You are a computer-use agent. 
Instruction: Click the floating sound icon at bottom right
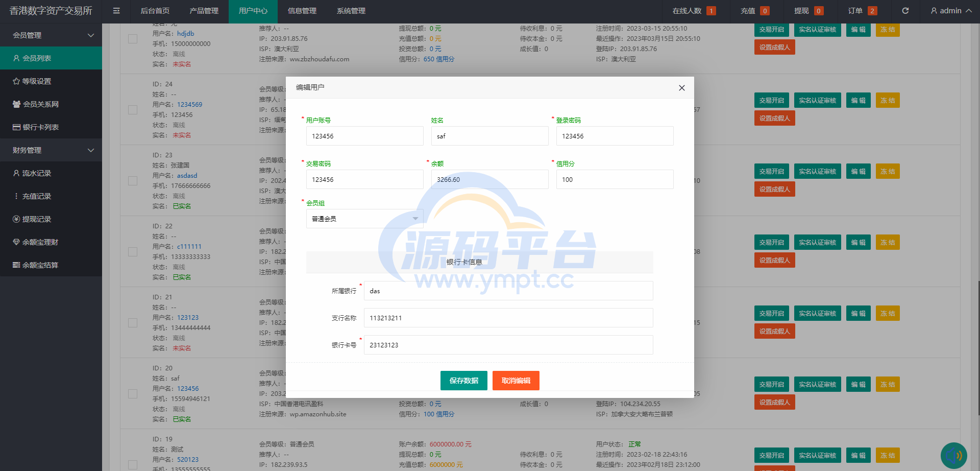954,456
